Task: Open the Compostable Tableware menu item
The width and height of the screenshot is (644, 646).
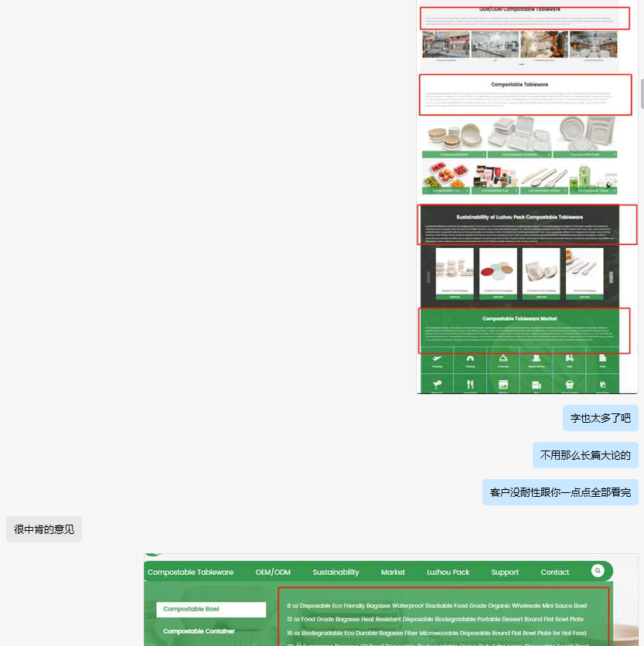Action: coord(190,573)
